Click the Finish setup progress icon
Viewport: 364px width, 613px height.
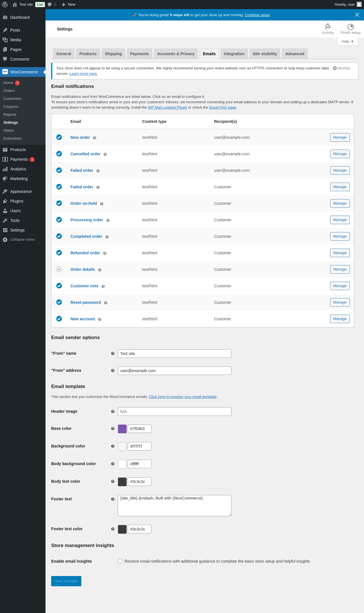pyautogui.click(x=350, y=27)
